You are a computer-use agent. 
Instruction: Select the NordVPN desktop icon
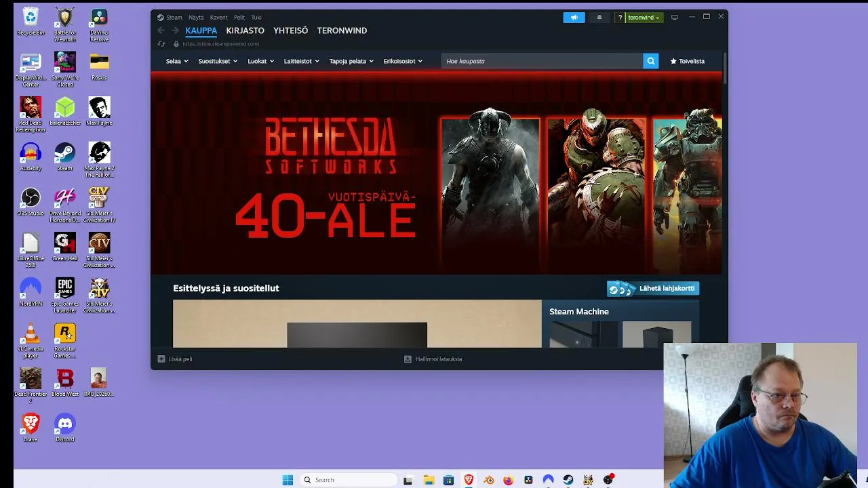point(31,291)
